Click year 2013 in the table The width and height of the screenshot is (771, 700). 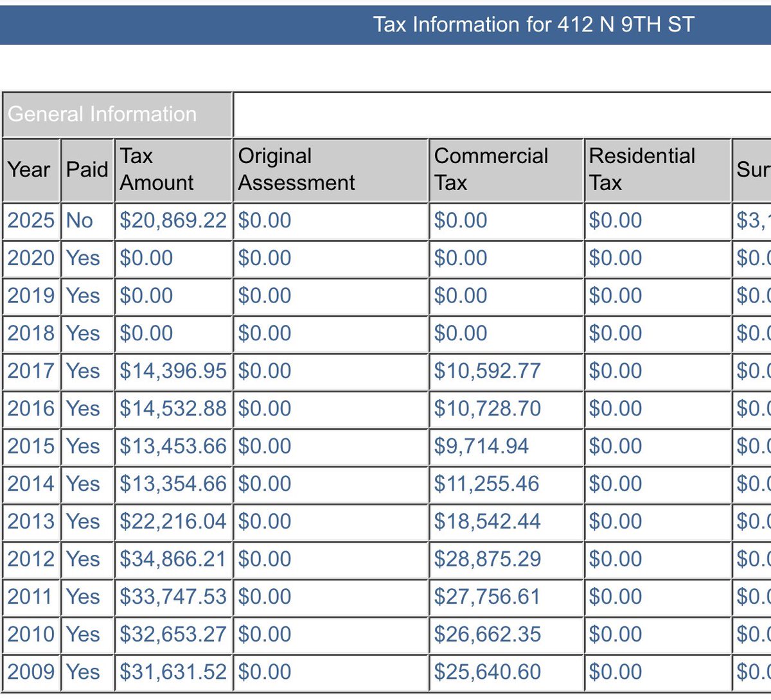[x=31, y=521]
